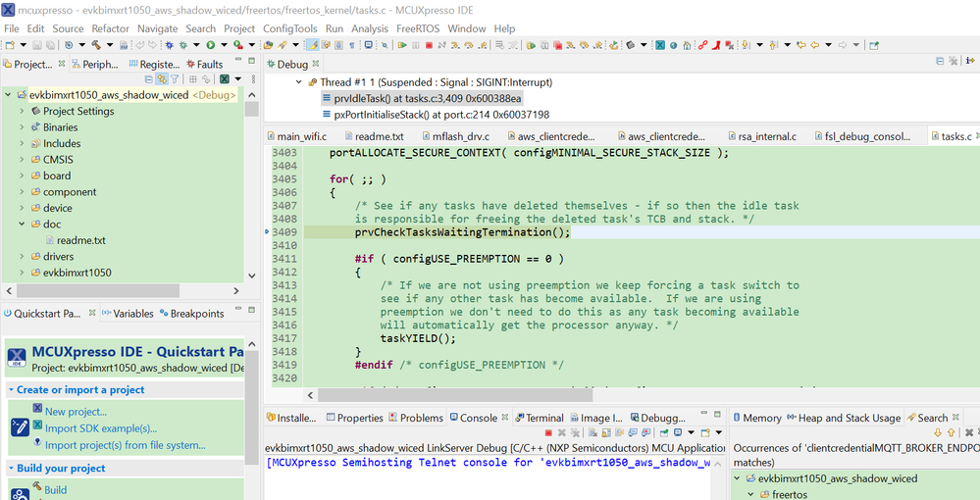
Task: Expand the Project Settings folder
Action: click(22, 111)
